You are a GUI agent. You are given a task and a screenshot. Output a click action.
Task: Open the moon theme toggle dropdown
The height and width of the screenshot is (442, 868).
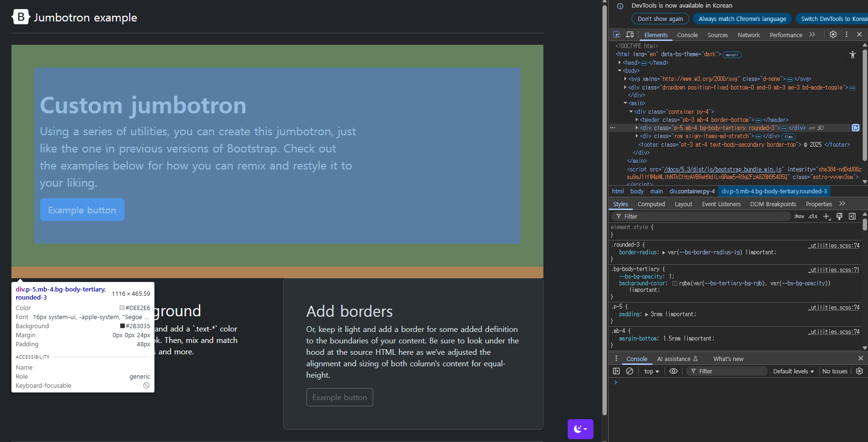tap(581, 429)
